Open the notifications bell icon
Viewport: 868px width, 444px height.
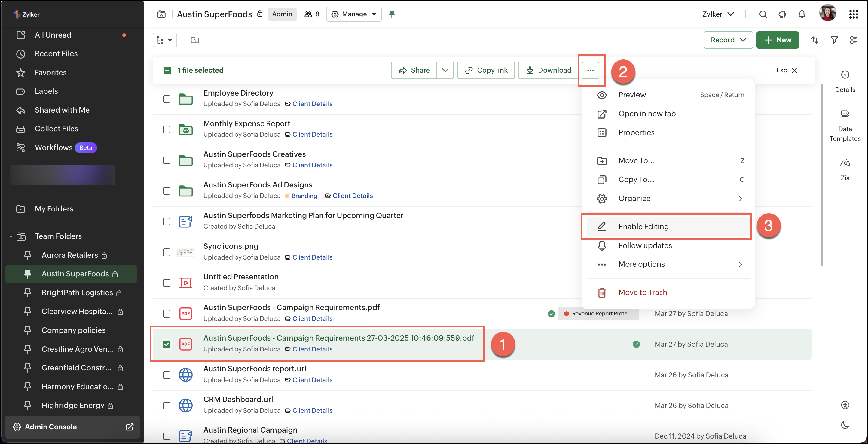tap(802, 14)
